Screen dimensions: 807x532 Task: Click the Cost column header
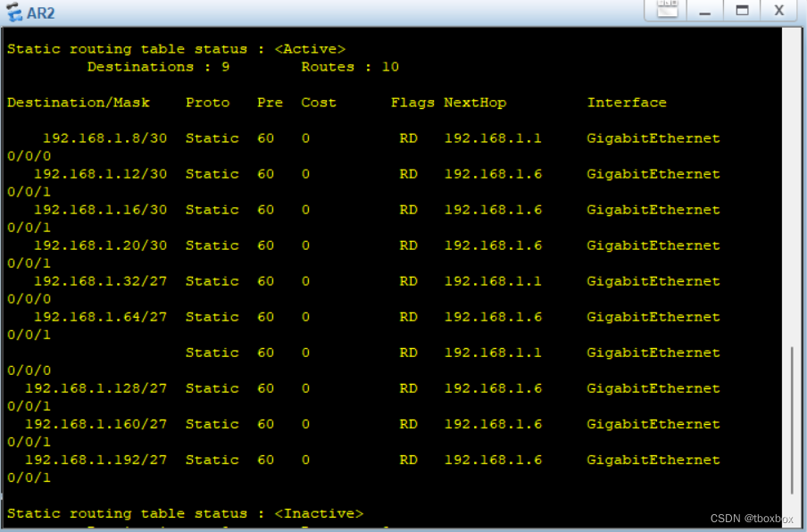(319, 103)
